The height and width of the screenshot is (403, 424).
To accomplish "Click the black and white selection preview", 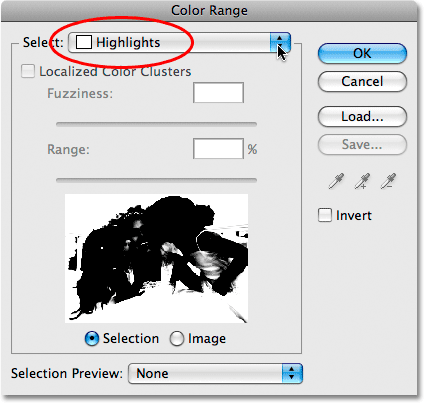I will coord(156,258).
